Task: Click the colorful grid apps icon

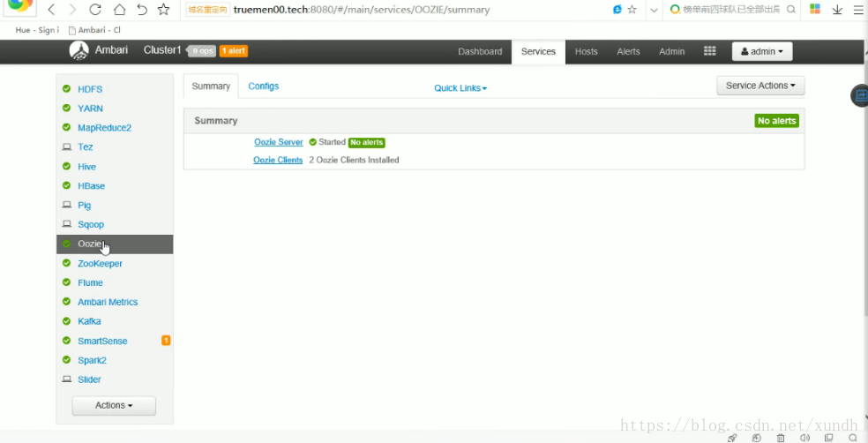Action: (x=815, y=9)
